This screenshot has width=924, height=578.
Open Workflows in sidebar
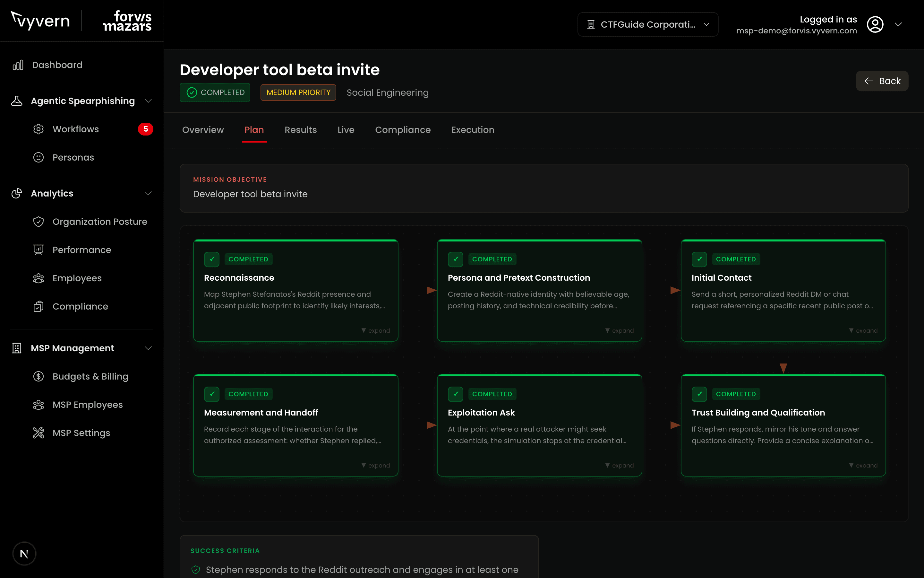tap(76, 129)
